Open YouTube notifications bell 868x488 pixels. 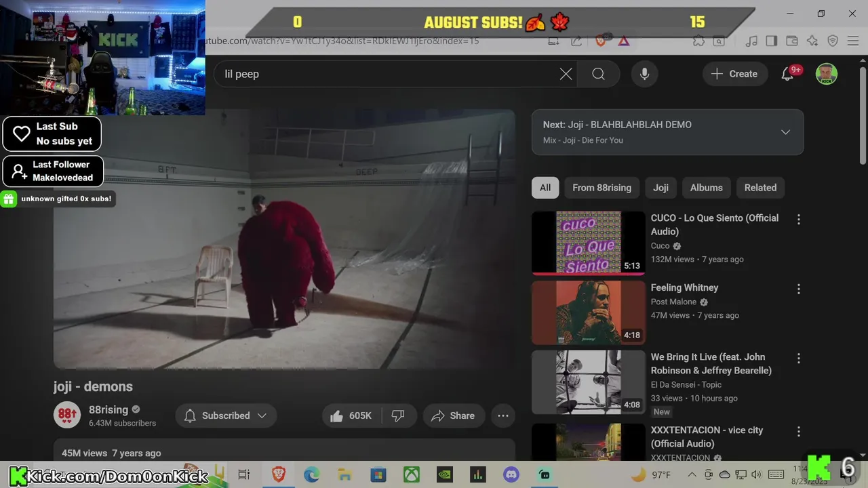[787, 74]
